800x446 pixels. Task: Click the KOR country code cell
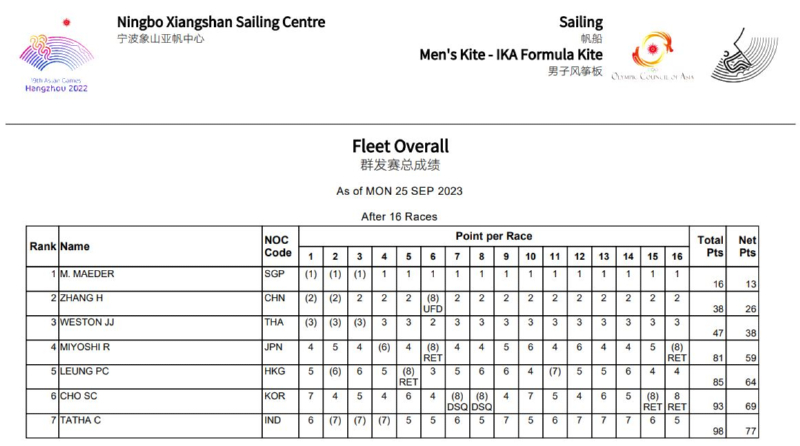(275, 396)
